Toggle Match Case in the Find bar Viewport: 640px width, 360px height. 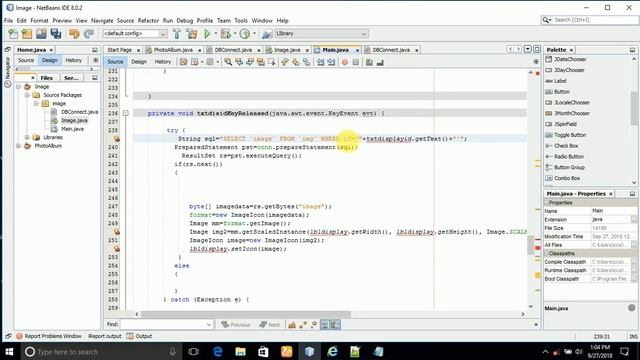click(x=292, y=325)
